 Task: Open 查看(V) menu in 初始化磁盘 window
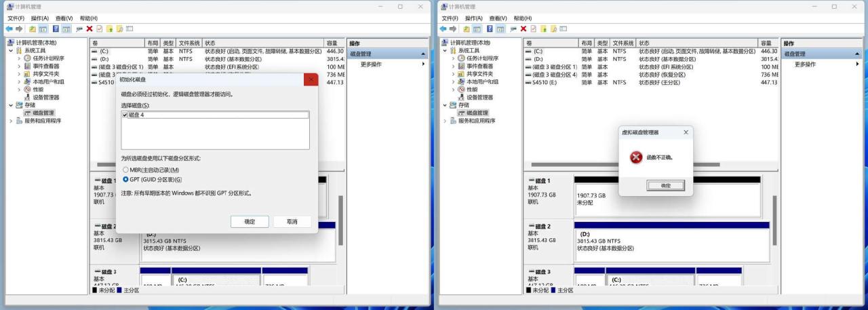pos(65,18)
